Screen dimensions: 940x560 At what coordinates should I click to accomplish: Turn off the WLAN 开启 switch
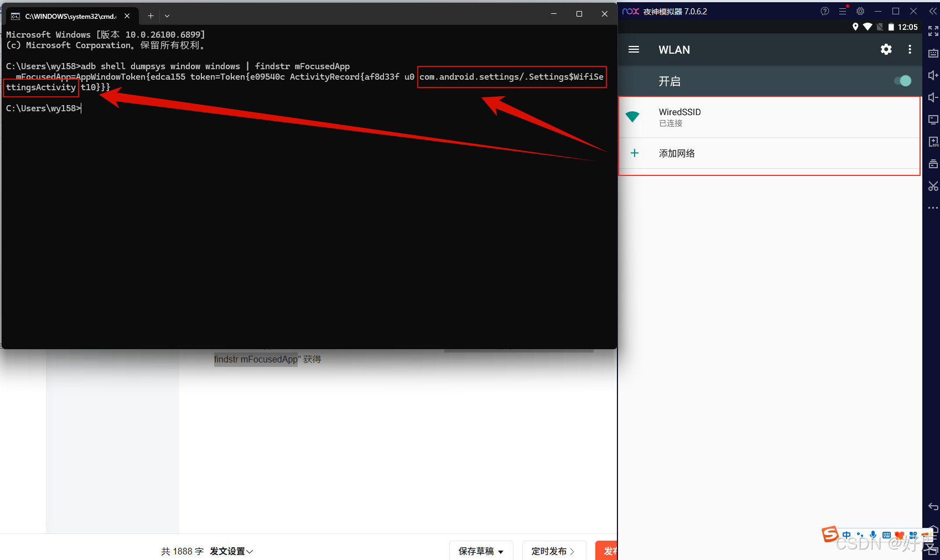pyautogui.click(x=902, y=81)
